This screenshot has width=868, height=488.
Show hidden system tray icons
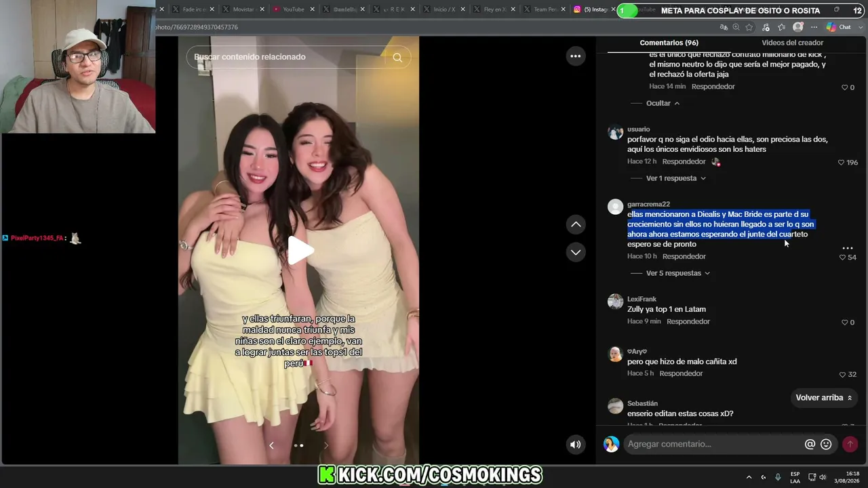pyautogui.click(x=749, y=477)
